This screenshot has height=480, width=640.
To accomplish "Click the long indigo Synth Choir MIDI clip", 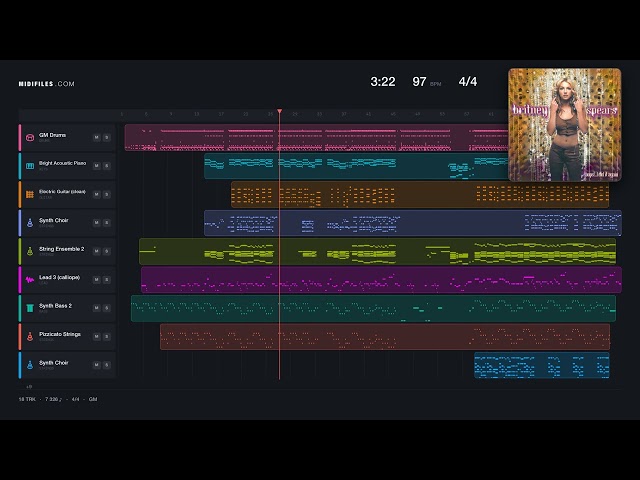I will pyautogui.click(x=413, y=223).
